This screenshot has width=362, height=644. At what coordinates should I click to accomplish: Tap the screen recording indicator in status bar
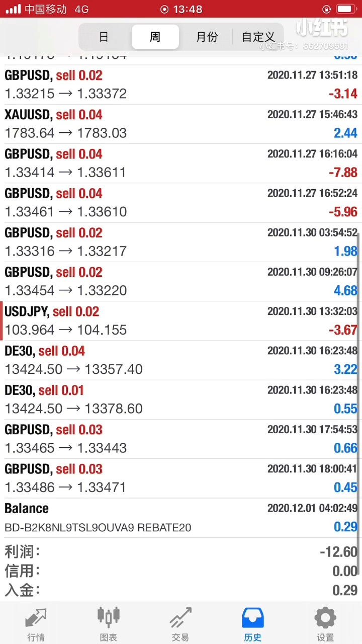tap(164, 9)
